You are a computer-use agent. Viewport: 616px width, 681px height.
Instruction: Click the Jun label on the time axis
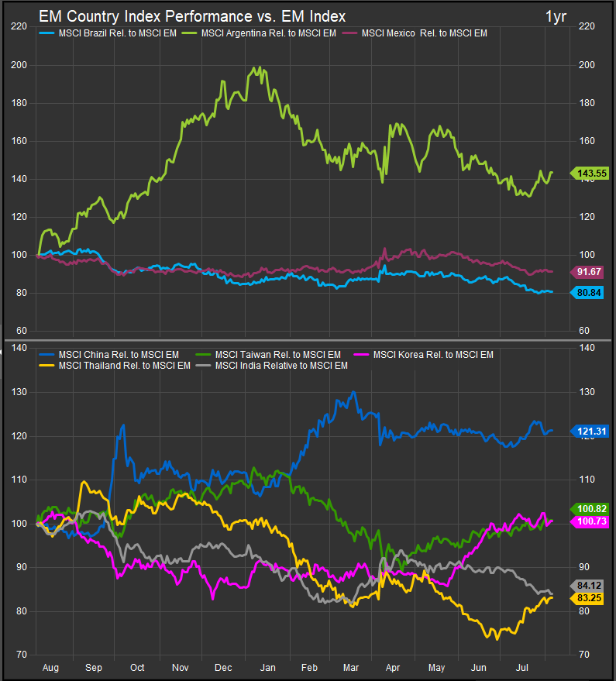pyautogui.click(x=478, y=668)
